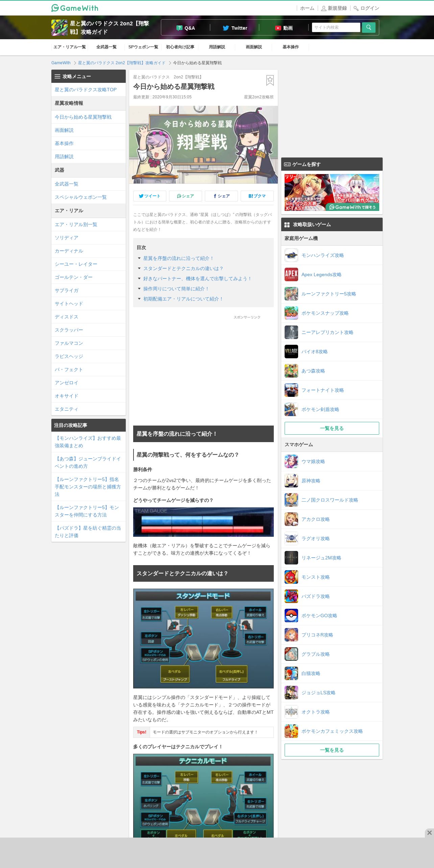Click 一覧を見る under 家庭用ゲーム機
The height and width of the screenshot is (868, 434).
pos(332,428)
